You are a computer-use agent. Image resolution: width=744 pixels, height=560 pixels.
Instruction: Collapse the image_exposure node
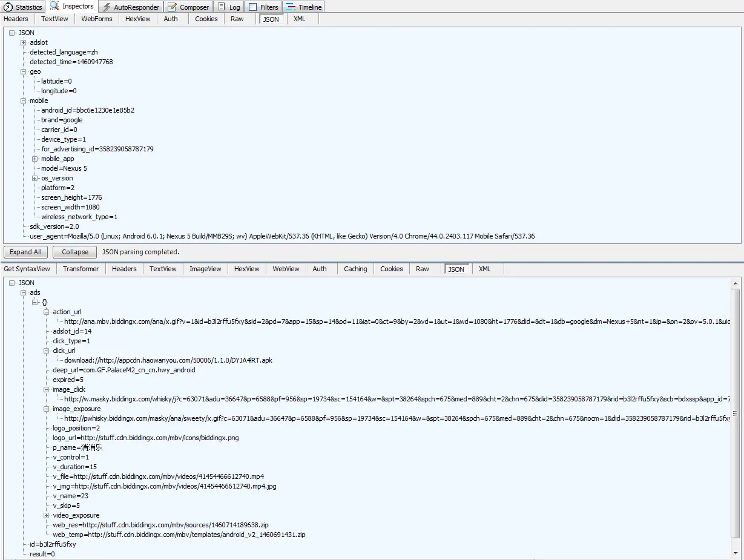coord(47,409)
